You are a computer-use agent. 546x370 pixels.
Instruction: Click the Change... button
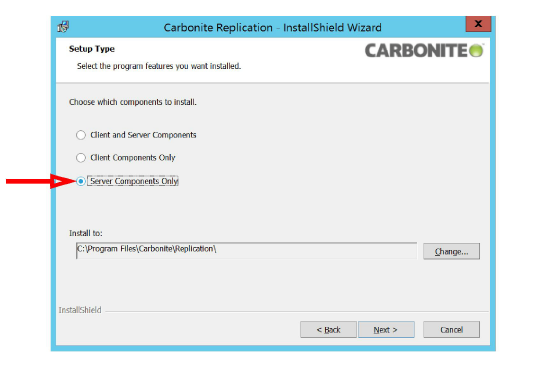(x=451, y=251)
